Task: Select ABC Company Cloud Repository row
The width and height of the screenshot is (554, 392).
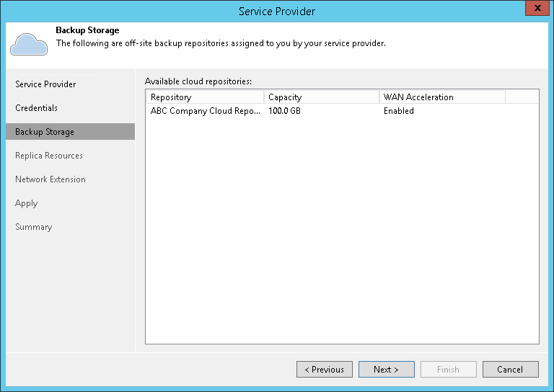Action: point(342,111)
